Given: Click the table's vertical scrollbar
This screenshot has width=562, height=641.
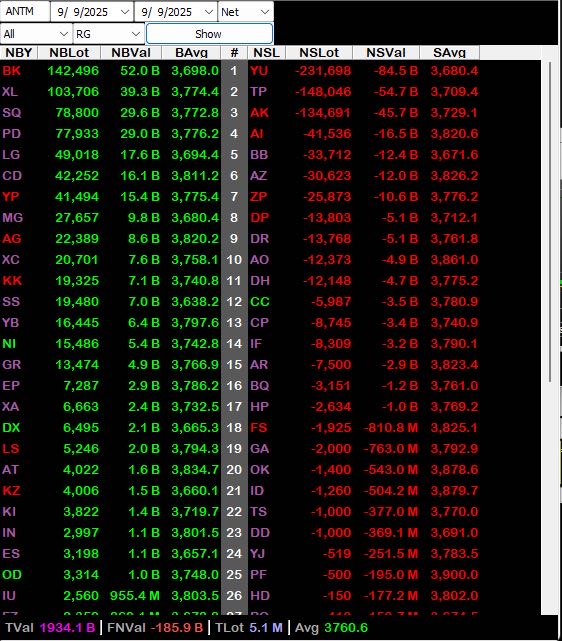Looking at the screenshot, I should tap(550, 221).
